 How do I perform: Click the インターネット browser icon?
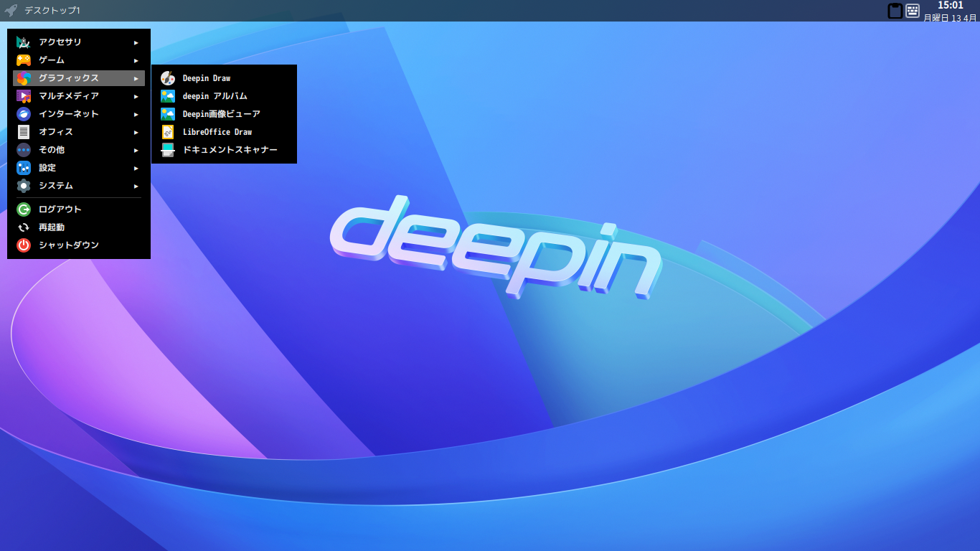coord(24,114)
